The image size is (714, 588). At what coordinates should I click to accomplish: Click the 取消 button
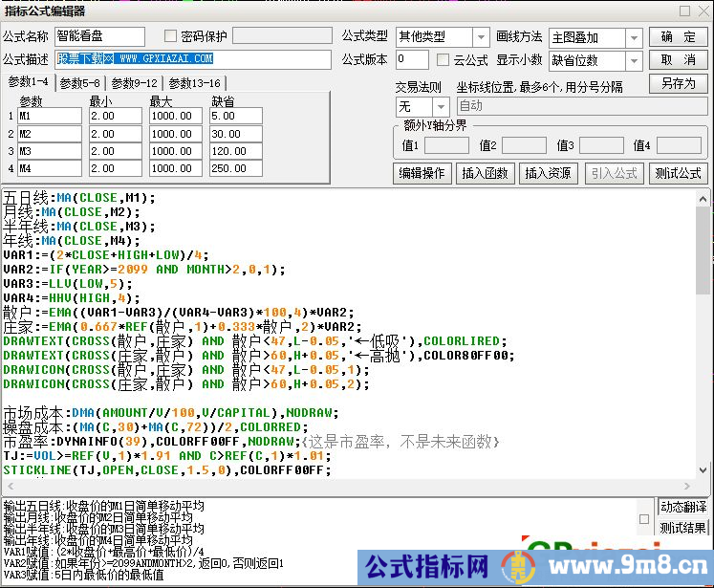point(678,60)
